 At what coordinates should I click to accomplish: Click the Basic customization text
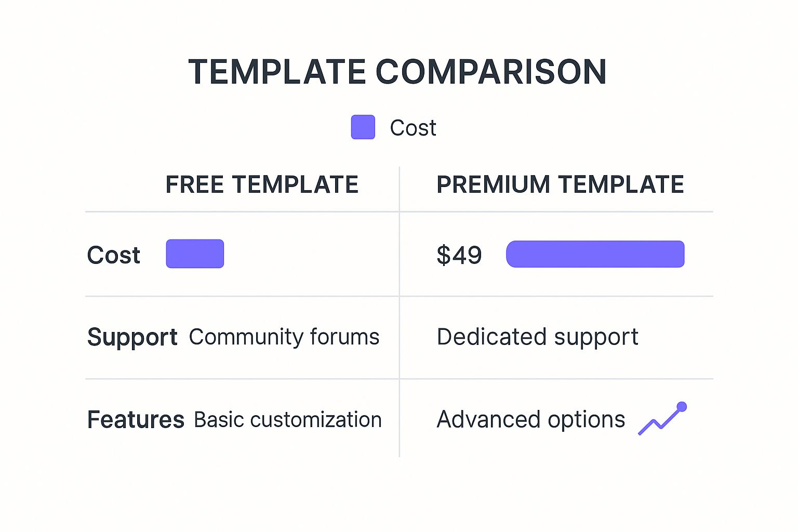point(288,420)
